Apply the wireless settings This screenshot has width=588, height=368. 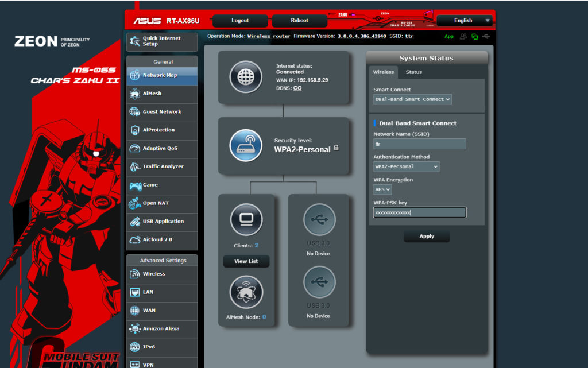[427, 235]
